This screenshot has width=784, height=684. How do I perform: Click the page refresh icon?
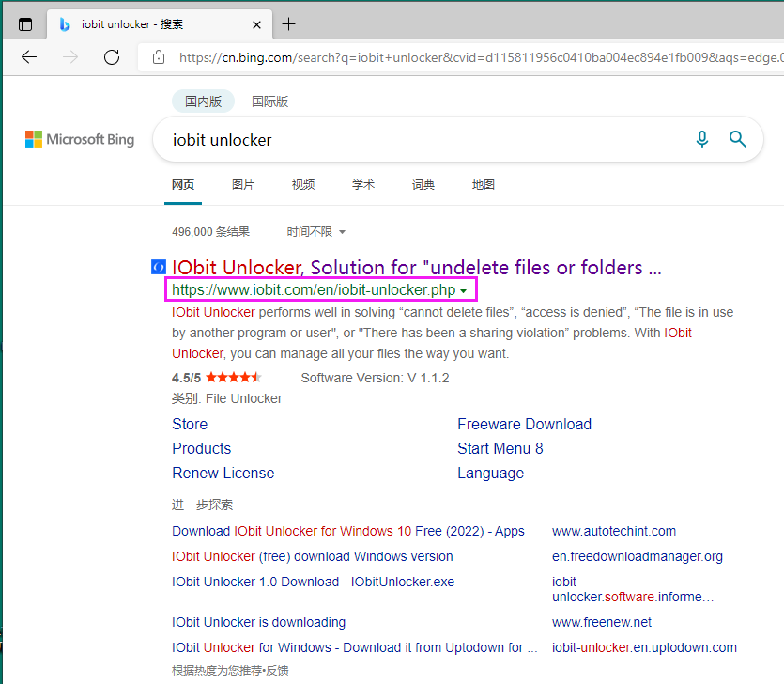112,57
